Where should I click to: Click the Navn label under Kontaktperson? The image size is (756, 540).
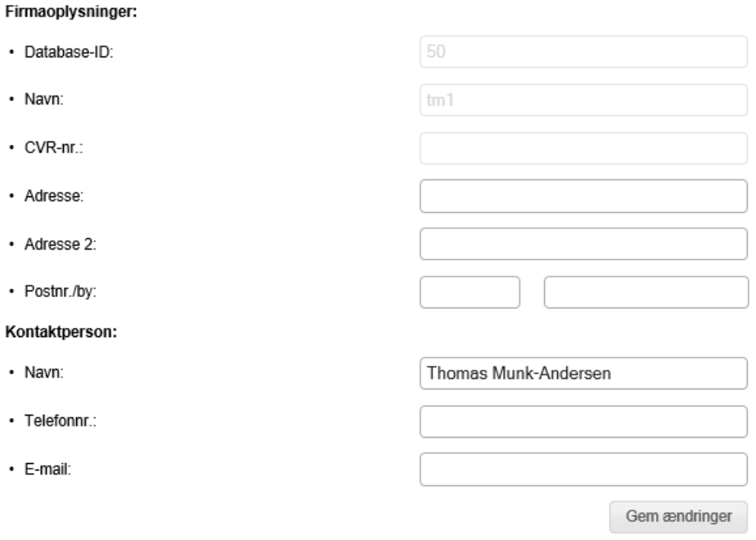[x=41, y=373]
